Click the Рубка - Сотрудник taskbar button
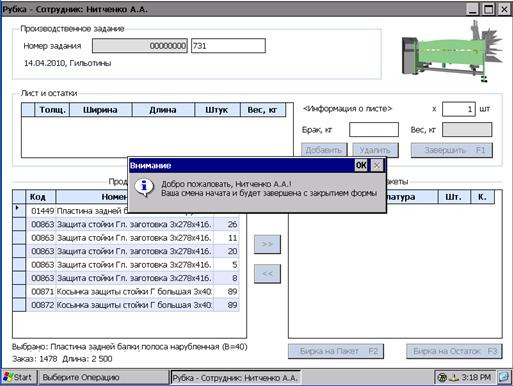Image resolution: width=513 pixels, height=386 pixels. (x=236, y=378)
